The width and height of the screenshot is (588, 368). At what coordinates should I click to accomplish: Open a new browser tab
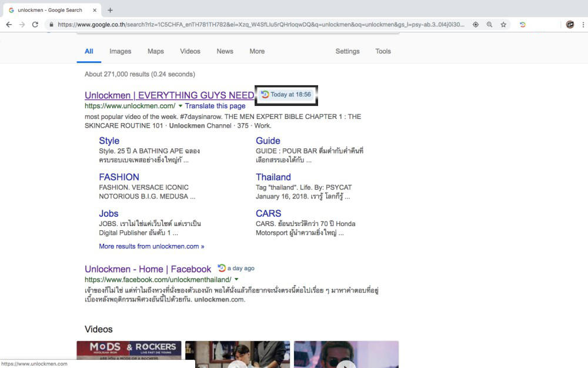[x=110, y=10]
